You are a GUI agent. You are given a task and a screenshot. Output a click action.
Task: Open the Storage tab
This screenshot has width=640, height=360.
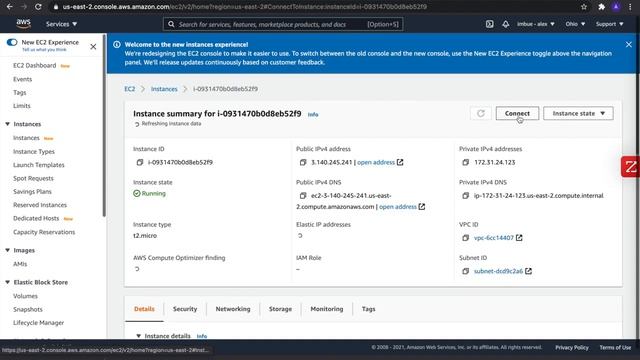tap(280, 309)
